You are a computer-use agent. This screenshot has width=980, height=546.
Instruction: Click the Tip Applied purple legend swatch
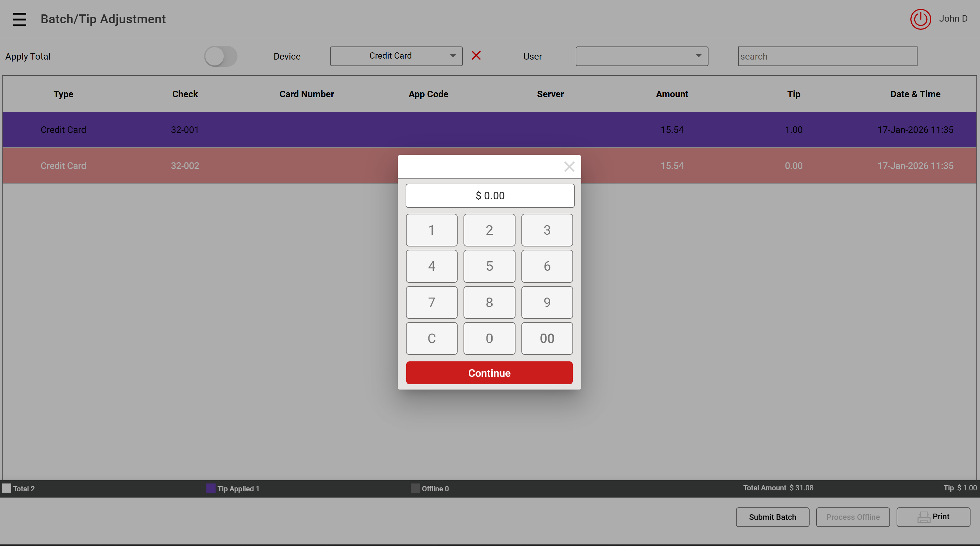pyautogui.click(x=210, y=488)
